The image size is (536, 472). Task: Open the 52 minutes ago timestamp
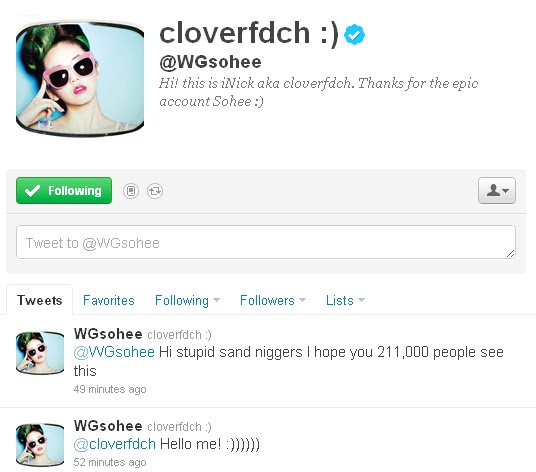110,462
